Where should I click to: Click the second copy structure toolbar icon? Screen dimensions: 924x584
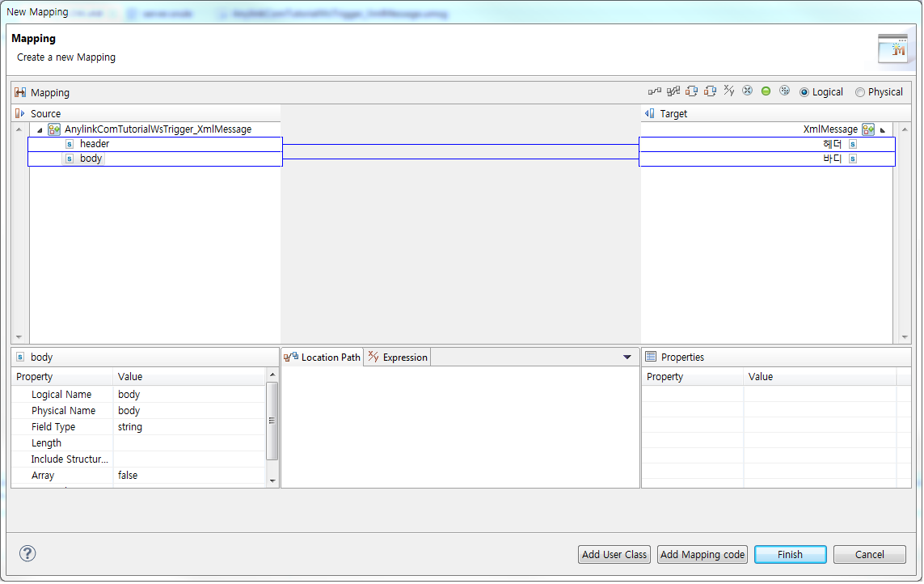click(711, 91)
